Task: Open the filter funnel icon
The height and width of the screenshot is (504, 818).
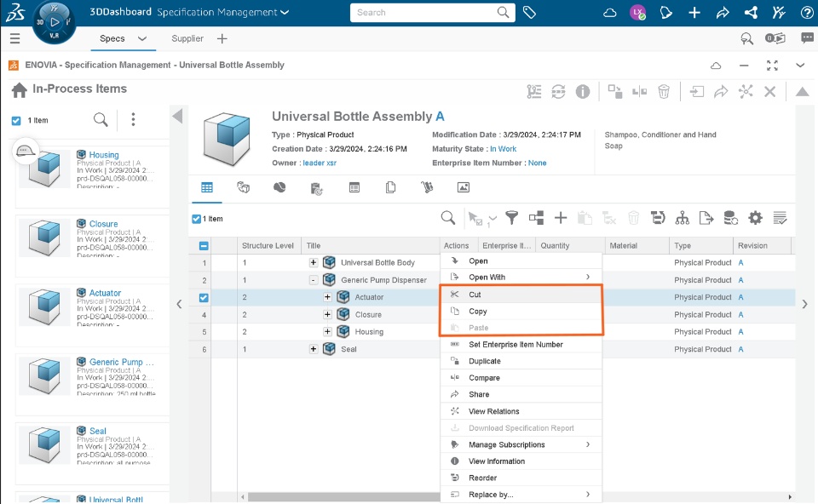Action: coord(512,218)
